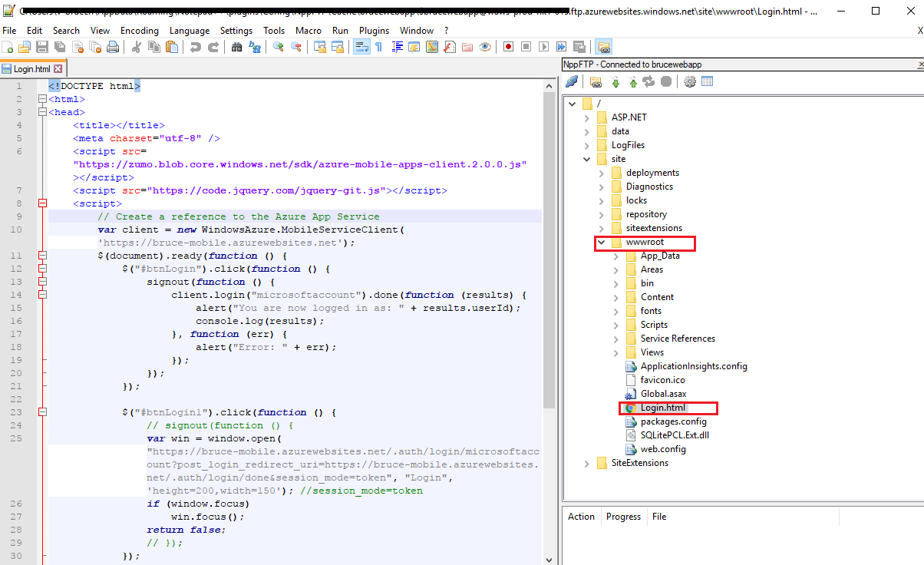Select the Login.html document tab
Image resolution: width=924 pixels, height=565 pixels.
(34, 68)
